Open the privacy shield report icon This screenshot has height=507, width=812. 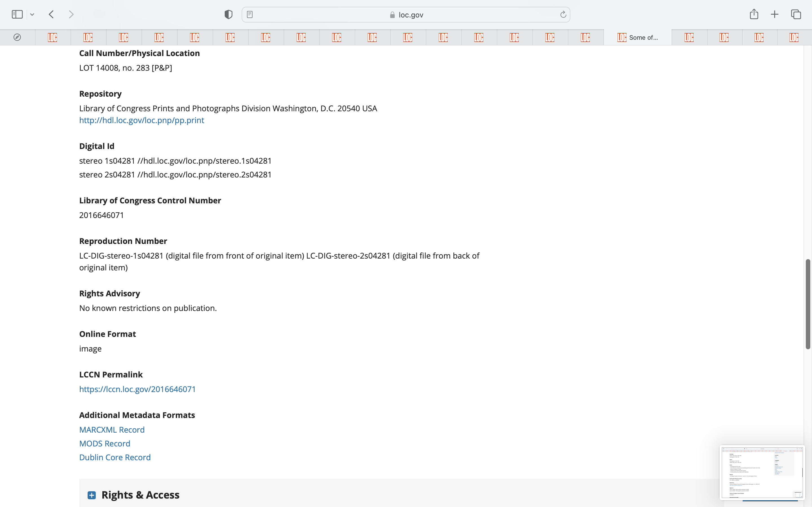228,14
